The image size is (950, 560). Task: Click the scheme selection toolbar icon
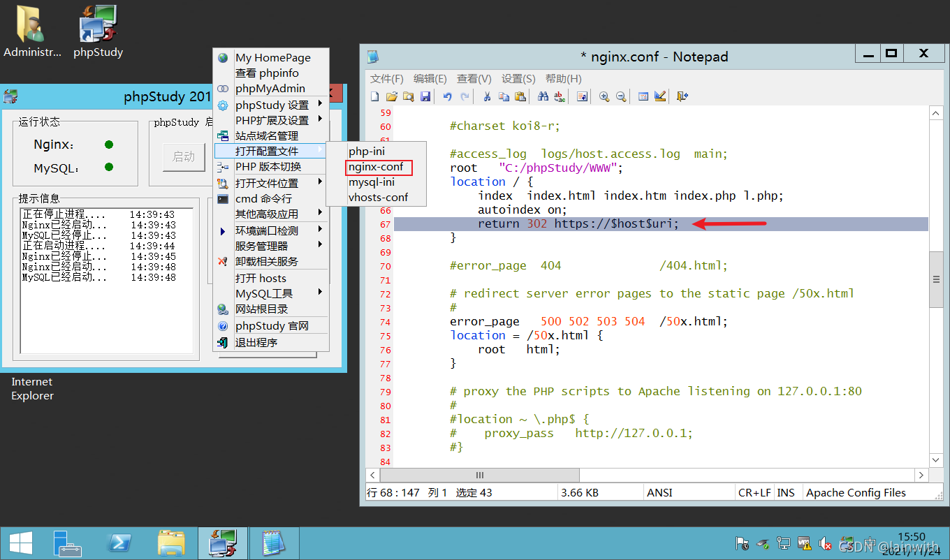tap(643, 96)
